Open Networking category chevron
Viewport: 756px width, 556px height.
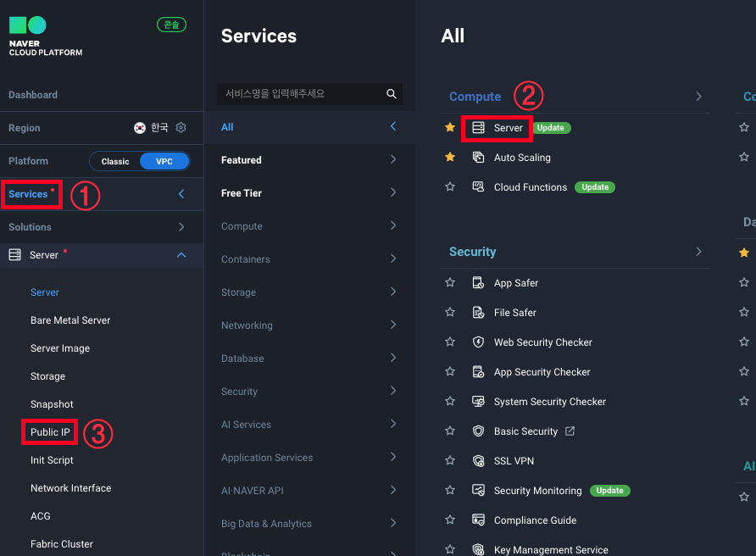(x=393, y=325)
